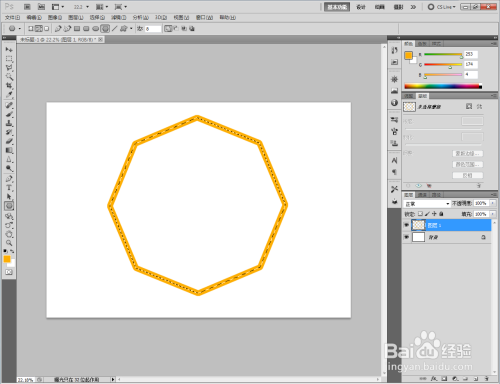This screenshot has height=384, width=500.
Task: Toggle lock transparent pixels
Action: click(x=420, y=214)
